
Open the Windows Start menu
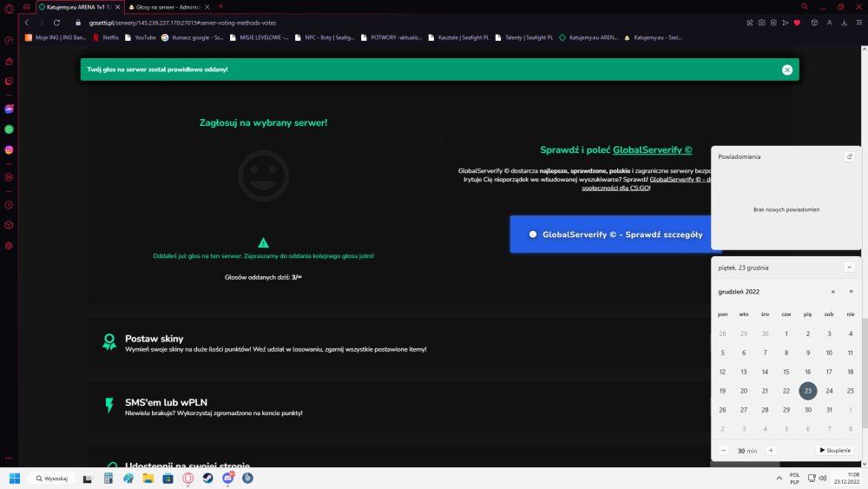click(15, 479)
